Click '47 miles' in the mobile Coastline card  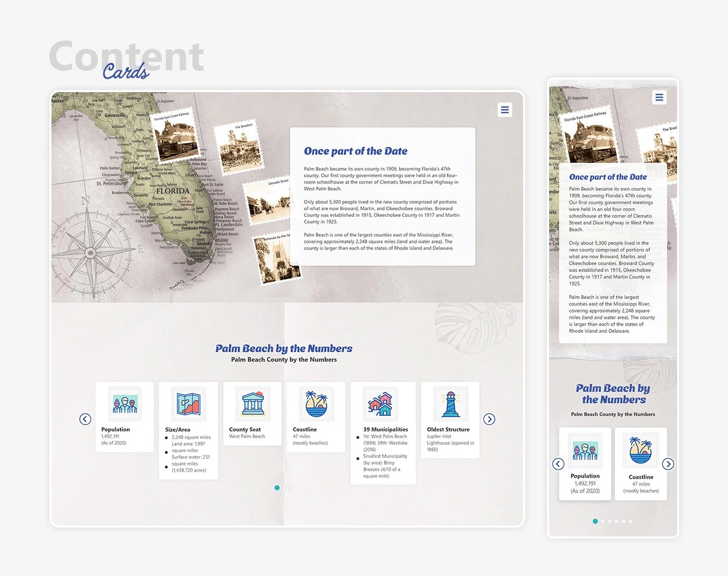(641, 484)
